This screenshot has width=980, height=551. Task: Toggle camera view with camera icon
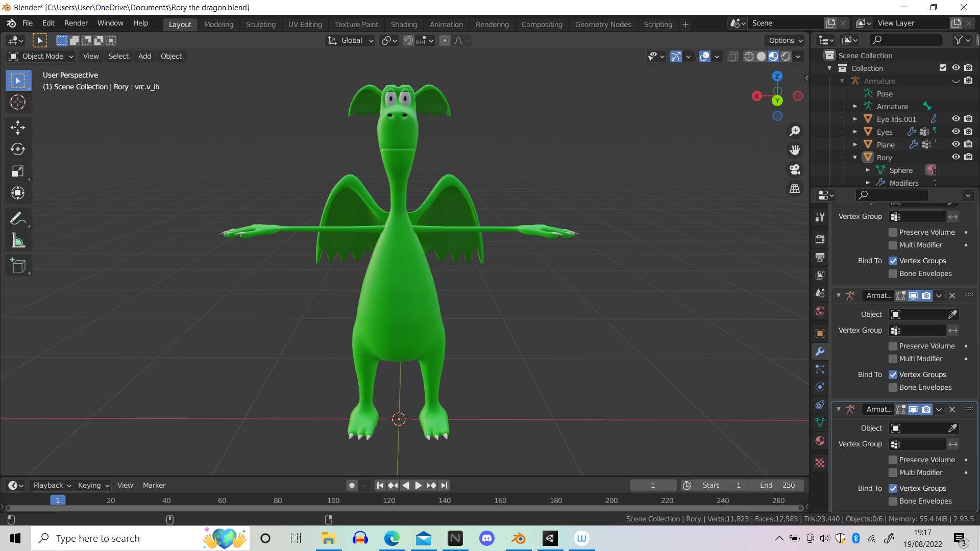point(795,169)
